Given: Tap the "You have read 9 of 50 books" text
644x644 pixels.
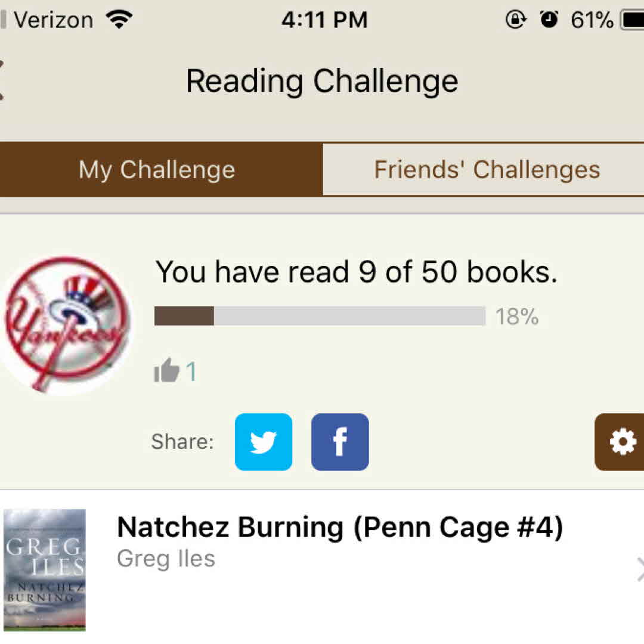Looking at the screenshot, I should (356, 273).
